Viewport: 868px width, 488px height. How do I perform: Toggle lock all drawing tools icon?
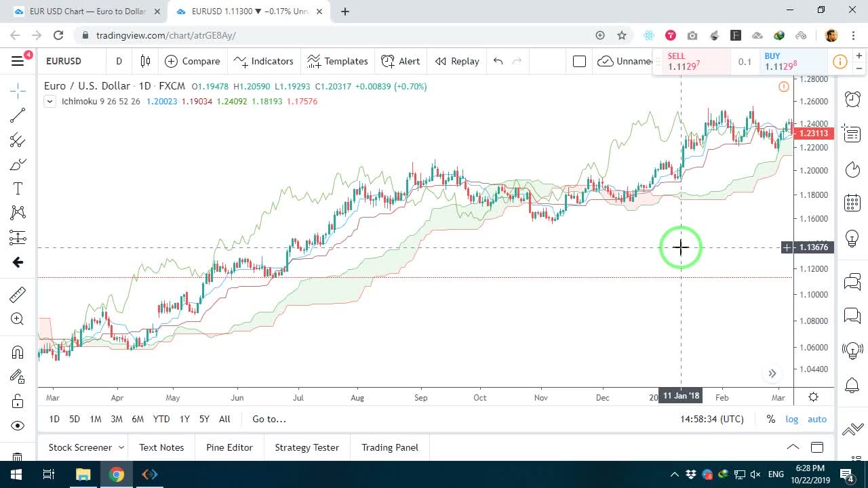click(18, 401)
